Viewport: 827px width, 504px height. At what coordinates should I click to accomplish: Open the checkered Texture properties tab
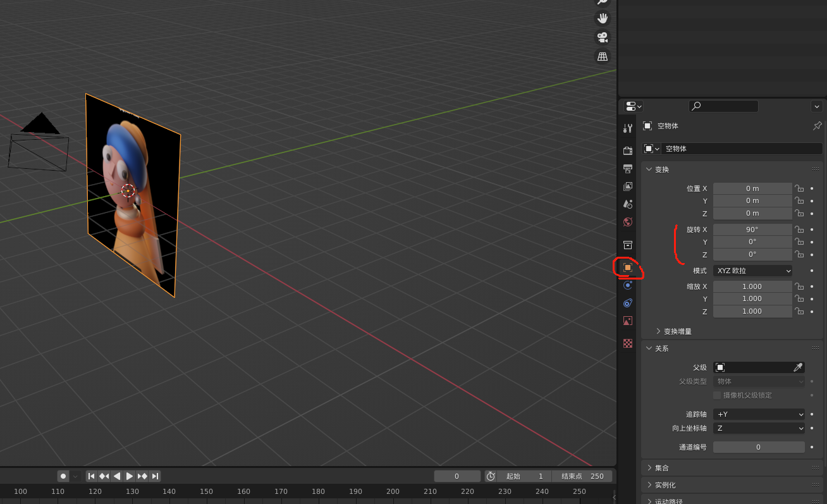point(627,343)
